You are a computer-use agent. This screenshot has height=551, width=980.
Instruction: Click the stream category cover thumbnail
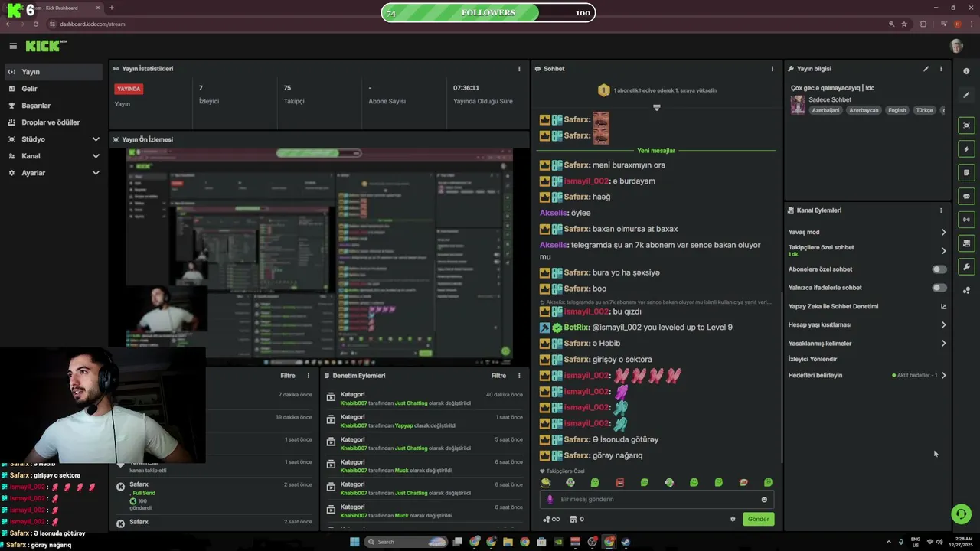click(x=798, y=105)
